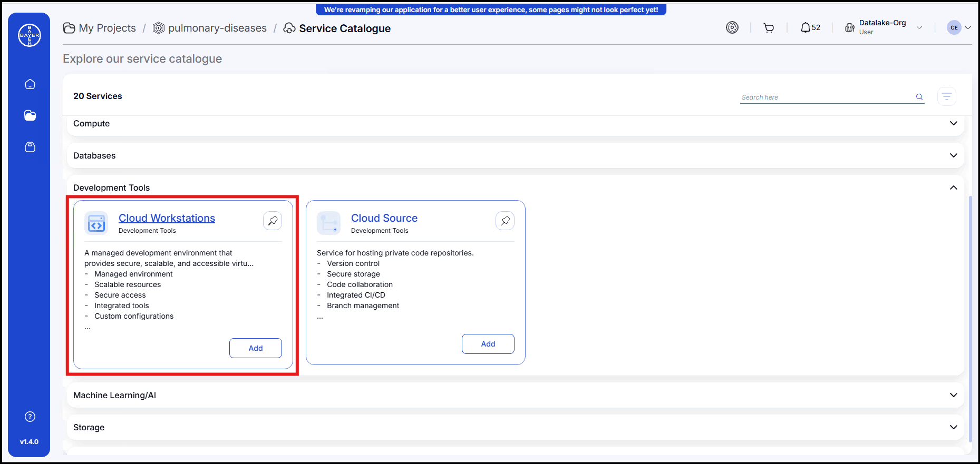Screen dimensions: 980x464
Task: Click the My Projects folder breadcrumb icon
Action: [69, 28]
